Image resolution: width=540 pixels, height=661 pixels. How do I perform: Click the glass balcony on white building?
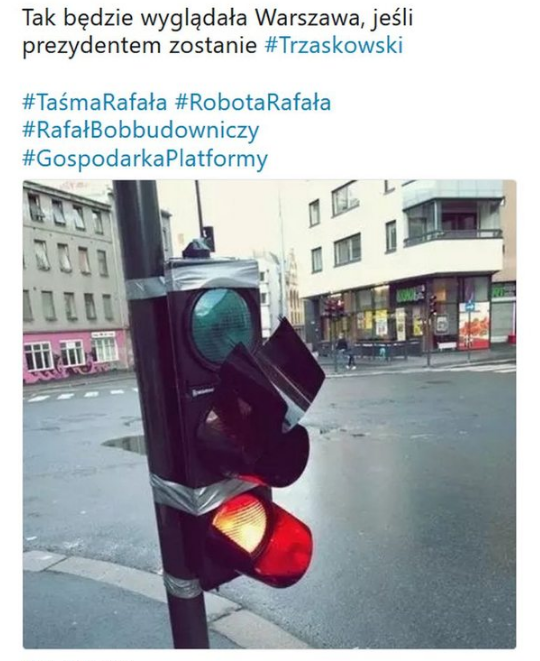pyautogui.click(x=452, y=221)
